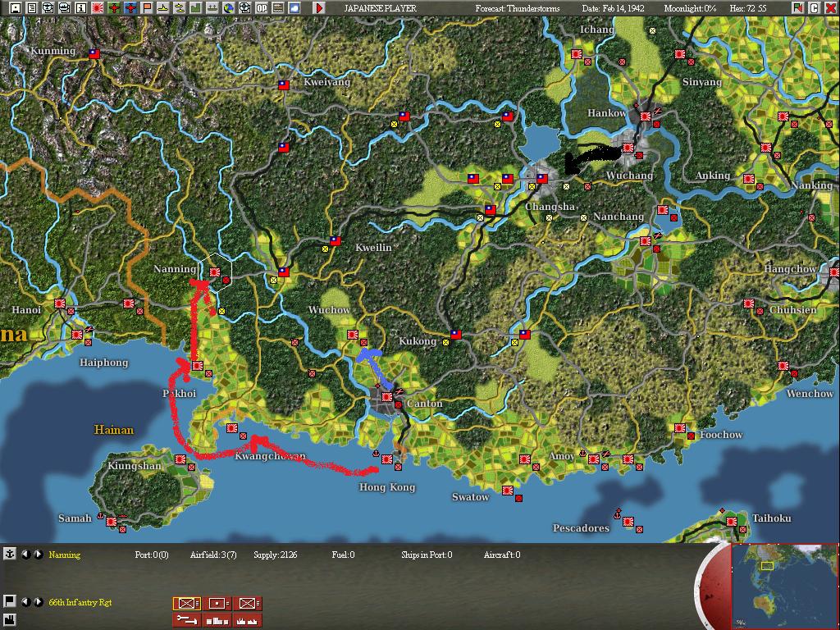Viewport: 840px width, 630px height.
Task: Click the anchor icon beside Nanning
Action: pos(10,554)
